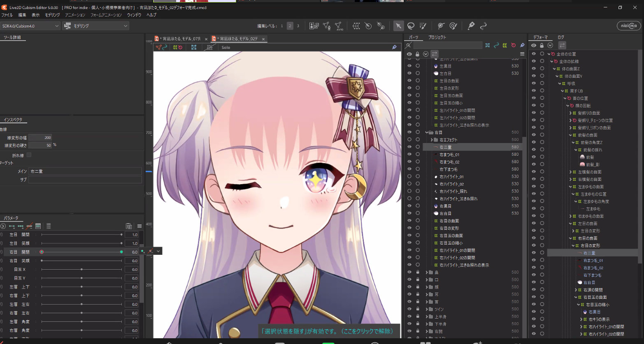Toggle the grid display icon on canvas toolbar
644x344 pixels.
coord(209,47)
